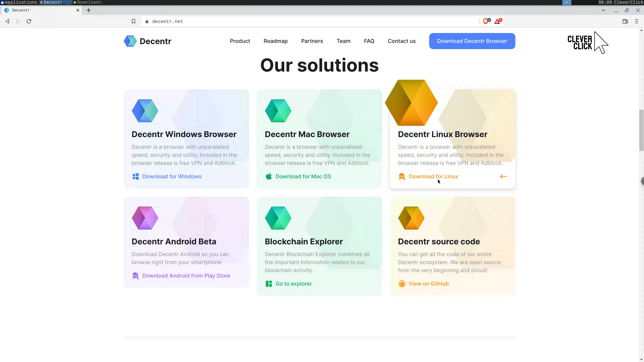
Task: Click the orange arrow in Linux card
Action: pos(503,176)
